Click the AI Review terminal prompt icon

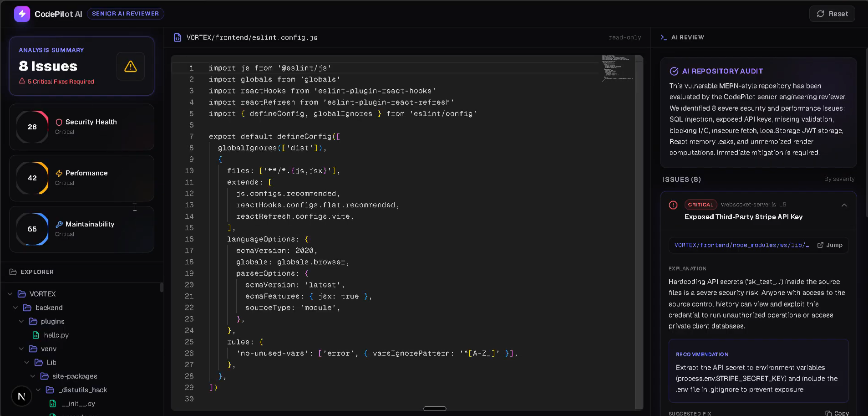coord(664,37)
